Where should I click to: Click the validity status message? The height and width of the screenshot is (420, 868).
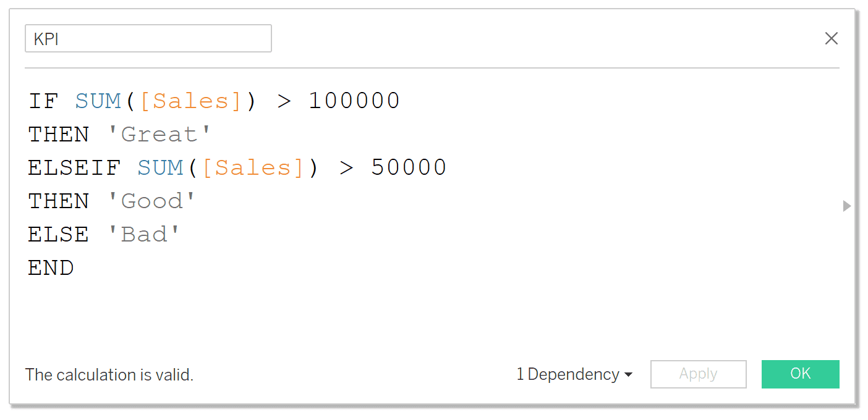tap(109, 375)
